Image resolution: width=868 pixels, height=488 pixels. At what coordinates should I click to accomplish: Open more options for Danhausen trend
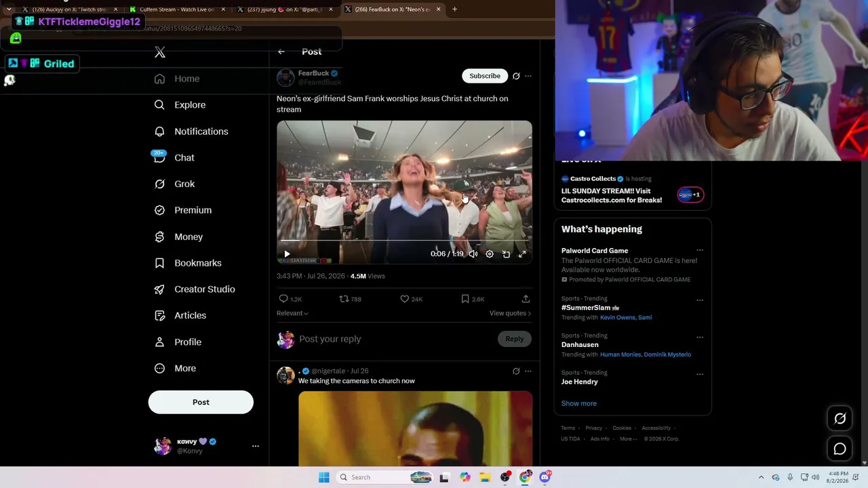tap(700, 337)
